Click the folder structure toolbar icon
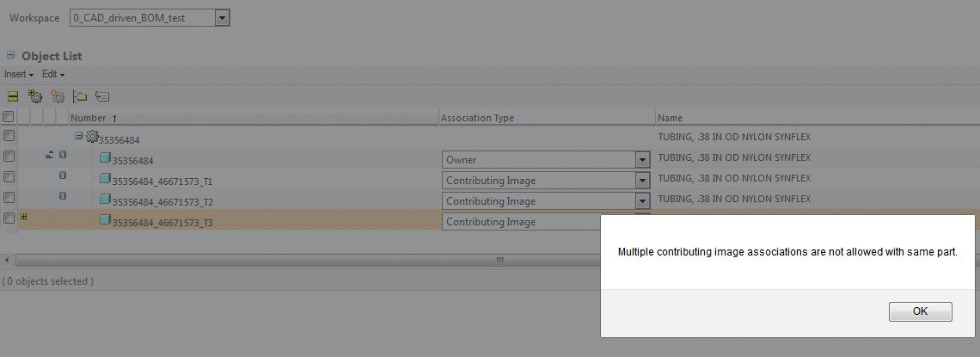980x357 pixels. (79, 96)
